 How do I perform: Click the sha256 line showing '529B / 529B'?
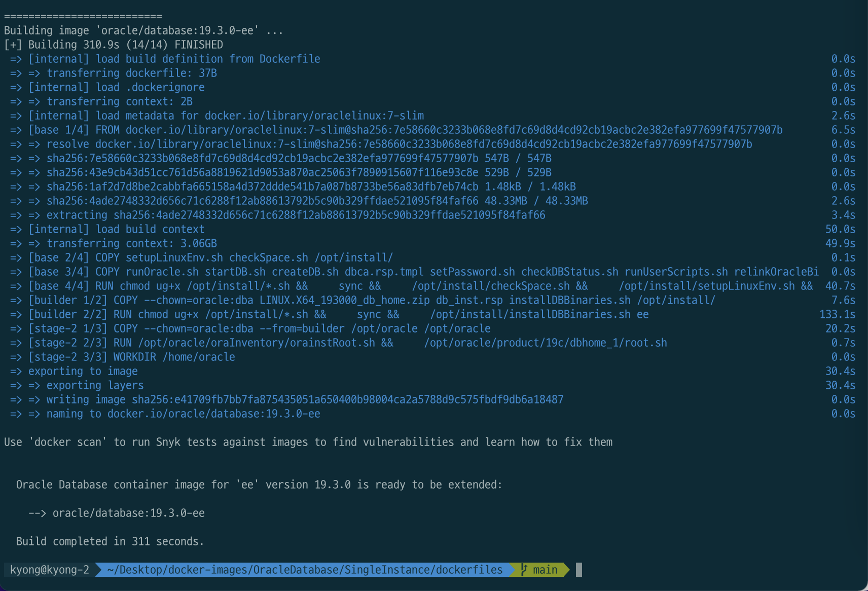pyautogui.click(x=281, y=172)
